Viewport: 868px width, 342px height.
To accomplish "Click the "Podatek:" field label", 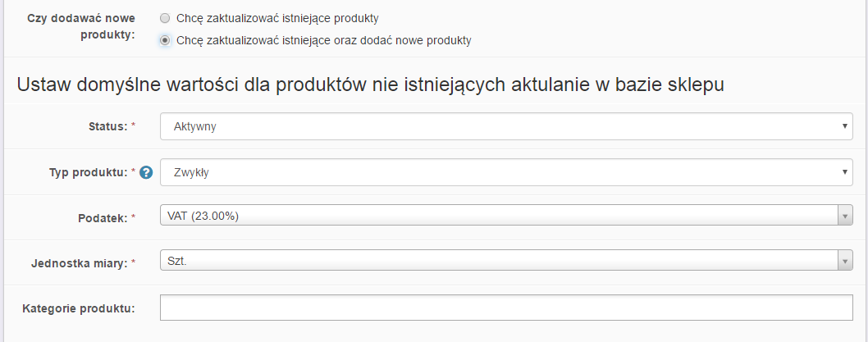I will [103, 217].
